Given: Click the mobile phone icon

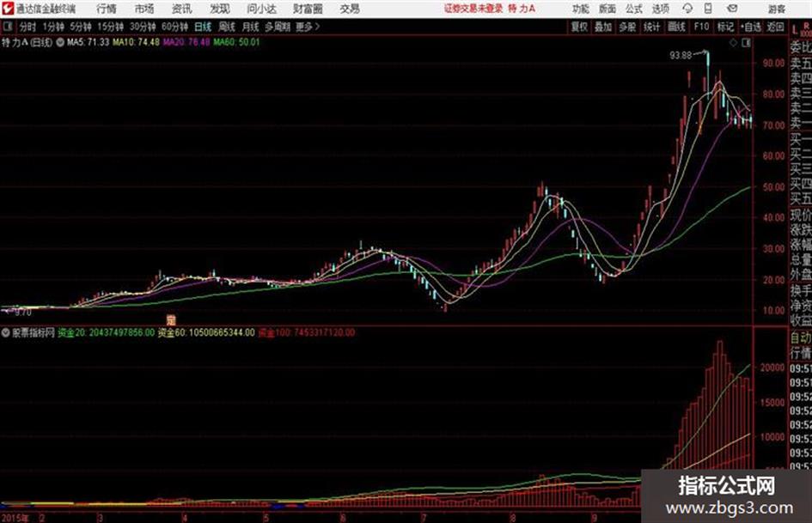Looking at the screenshot, I should 708,9.
